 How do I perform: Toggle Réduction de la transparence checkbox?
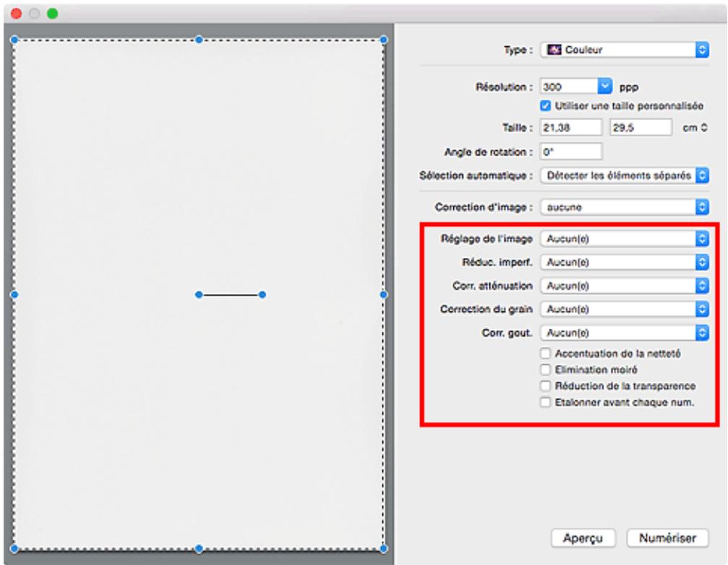(546, 386)
